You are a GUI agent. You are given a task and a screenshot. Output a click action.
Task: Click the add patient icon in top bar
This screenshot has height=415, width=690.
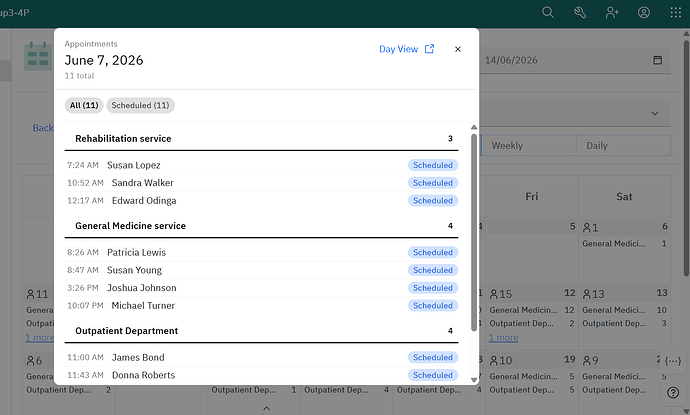click(612, 12)
